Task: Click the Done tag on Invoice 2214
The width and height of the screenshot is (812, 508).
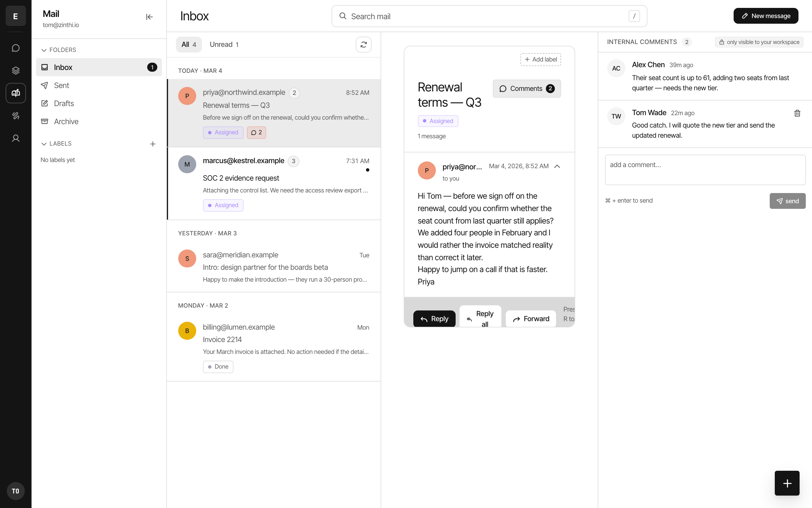Action: [218, 367]
